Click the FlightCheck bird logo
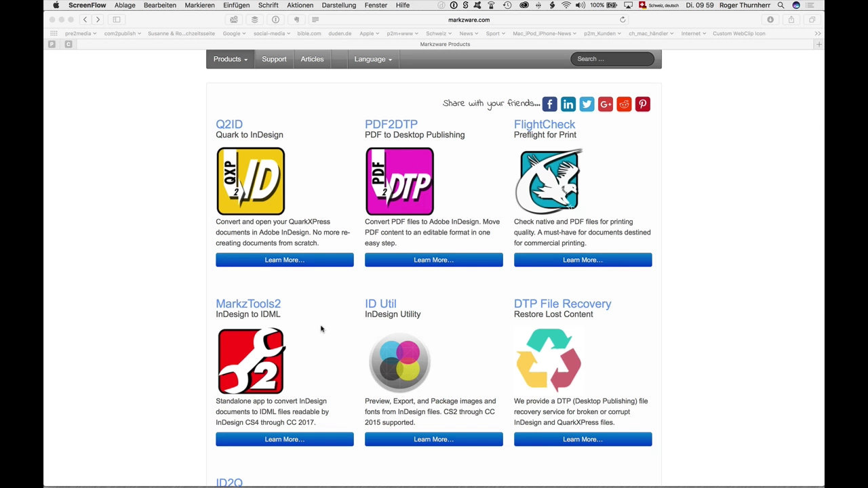The height and width of the screenshot is (488, 868). click(548, 181)
